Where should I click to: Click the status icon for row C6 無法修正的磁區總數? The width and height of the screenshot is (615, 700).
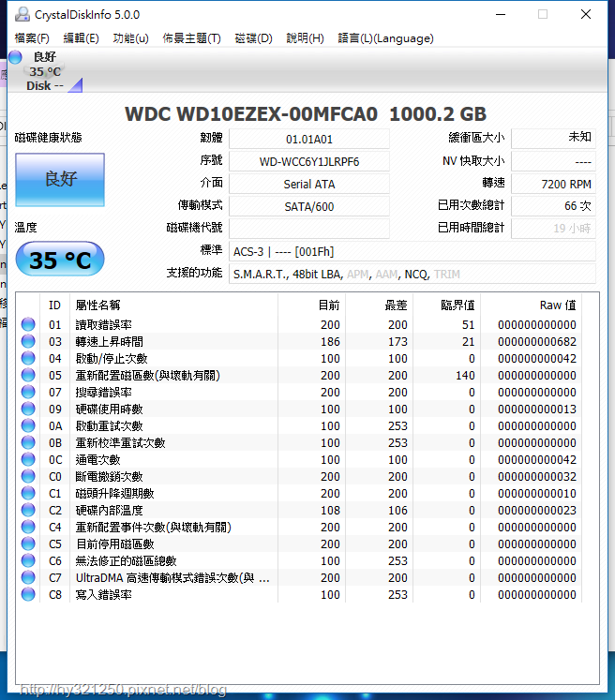28,560
